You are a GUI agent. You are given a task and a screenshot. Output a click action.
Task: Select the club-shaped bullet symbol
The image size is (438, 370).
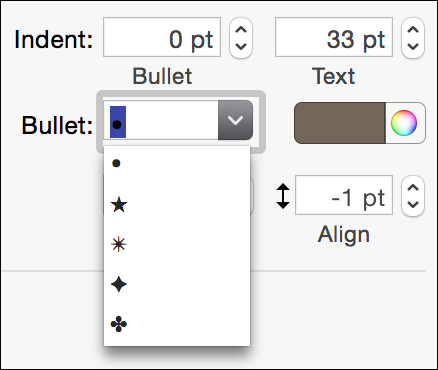177,324
